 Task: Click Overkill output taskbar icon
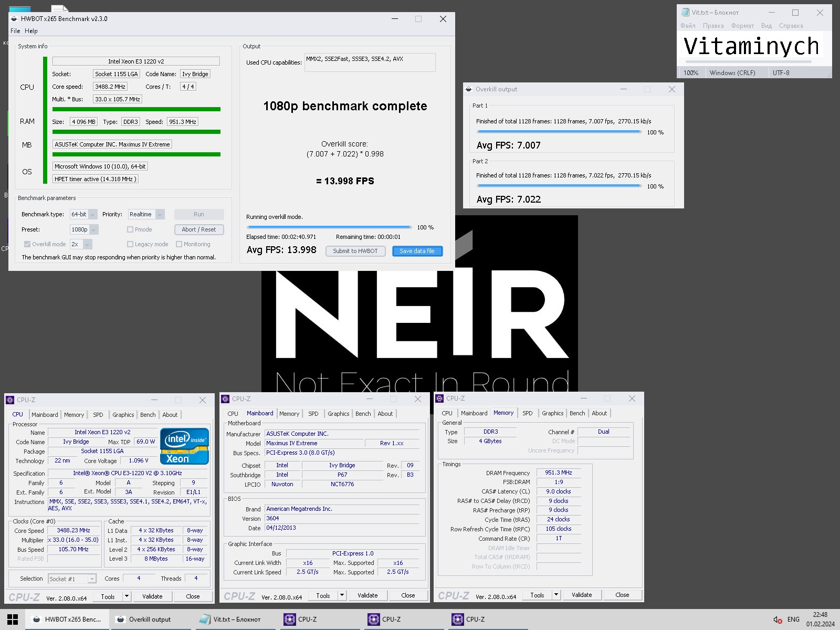tap(151, 619)
